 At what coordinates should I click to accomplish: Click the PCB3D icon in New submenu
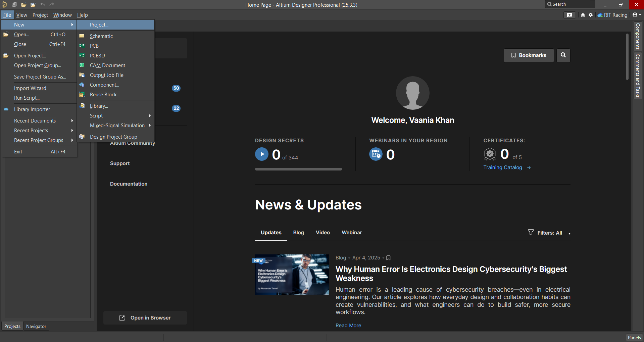(82, 55)
